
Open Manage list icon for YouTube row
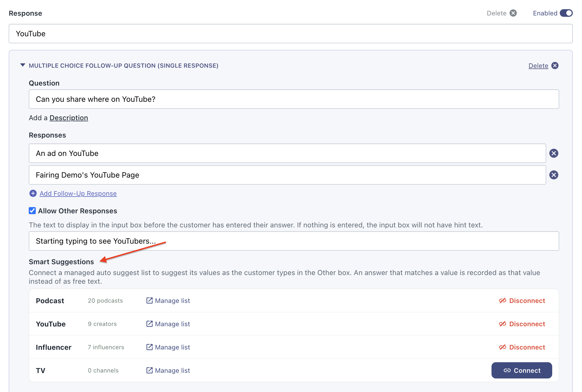coord(149,324)
